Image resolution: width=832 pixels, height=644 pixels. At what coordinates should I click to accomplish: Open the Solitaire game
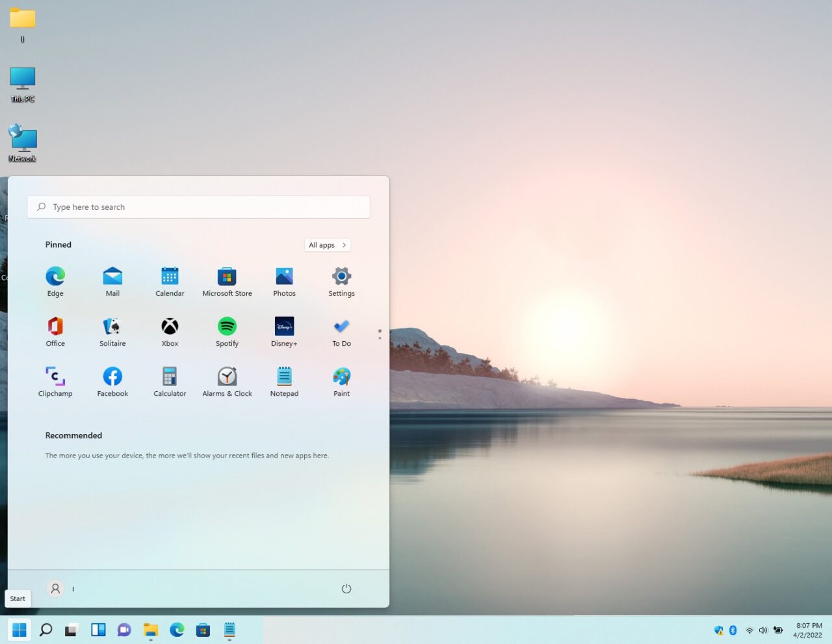pos(112,331)
